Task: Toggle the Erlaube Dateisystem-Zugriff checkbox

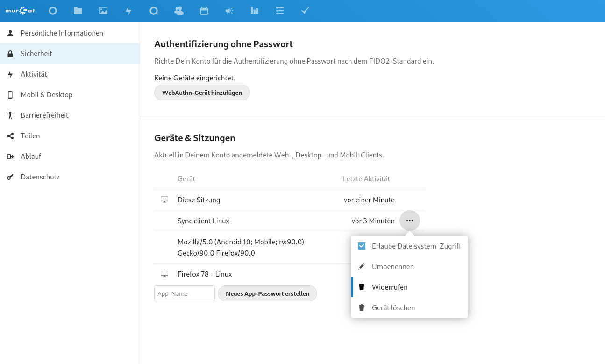Action: point(362,246)
